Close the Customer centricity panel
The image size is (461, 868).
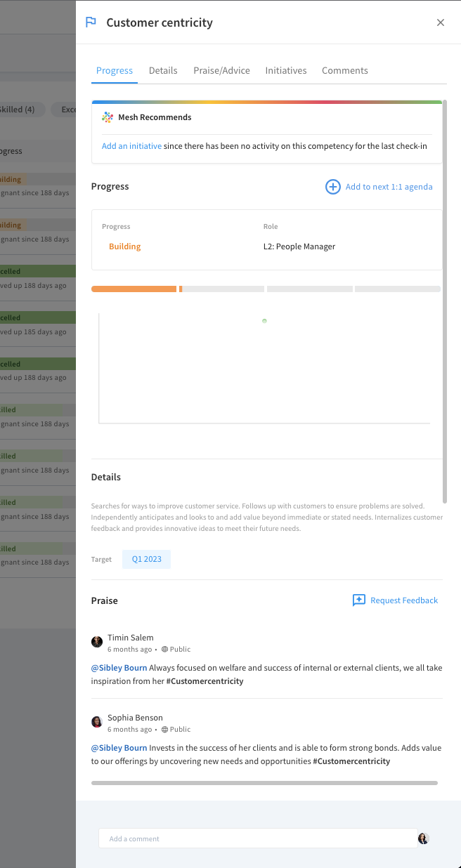441,22
